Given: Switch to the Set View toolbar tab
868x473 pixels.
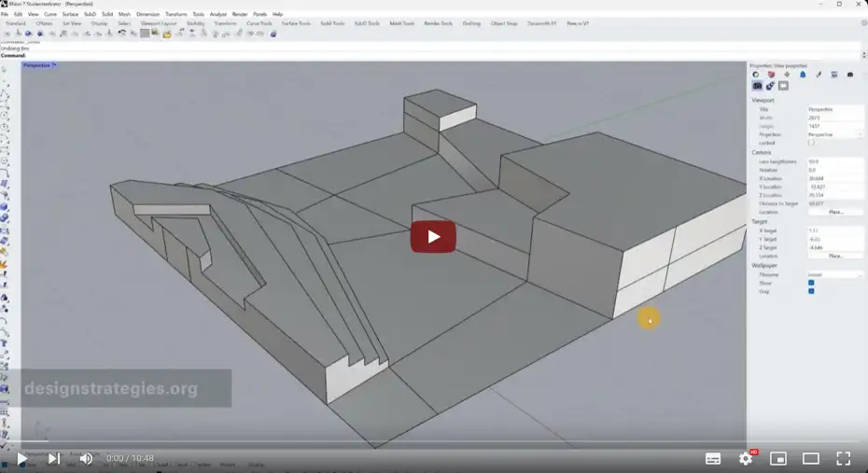Looking at the screenshot, I should click(72, 23).
